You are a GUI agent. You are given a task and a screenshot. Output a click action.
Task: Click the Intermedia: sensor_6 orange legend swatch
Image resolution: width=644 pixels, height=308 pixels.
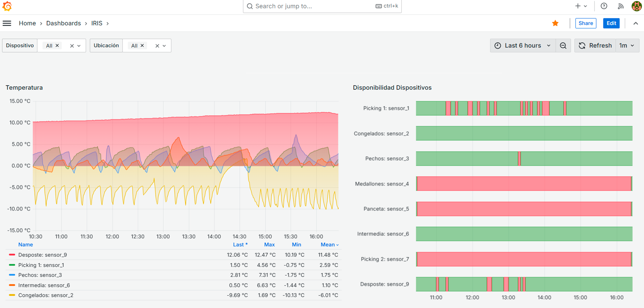pos(12,285)
